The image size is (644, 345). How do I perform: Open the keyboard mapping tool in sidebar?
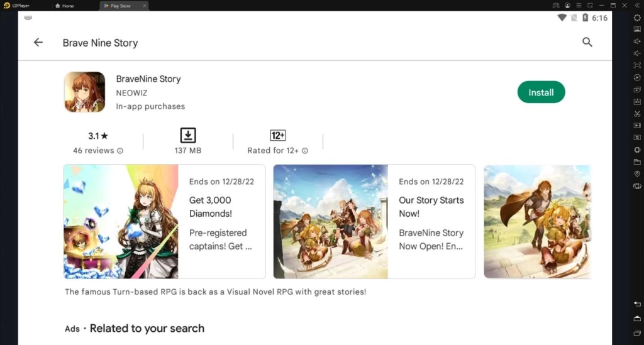[637, 30]
